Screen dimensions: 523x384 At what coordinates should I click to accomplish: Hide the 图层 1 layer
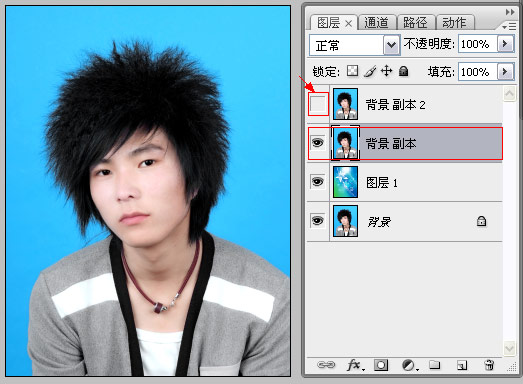pyautogui.click(x=318, y=182)
